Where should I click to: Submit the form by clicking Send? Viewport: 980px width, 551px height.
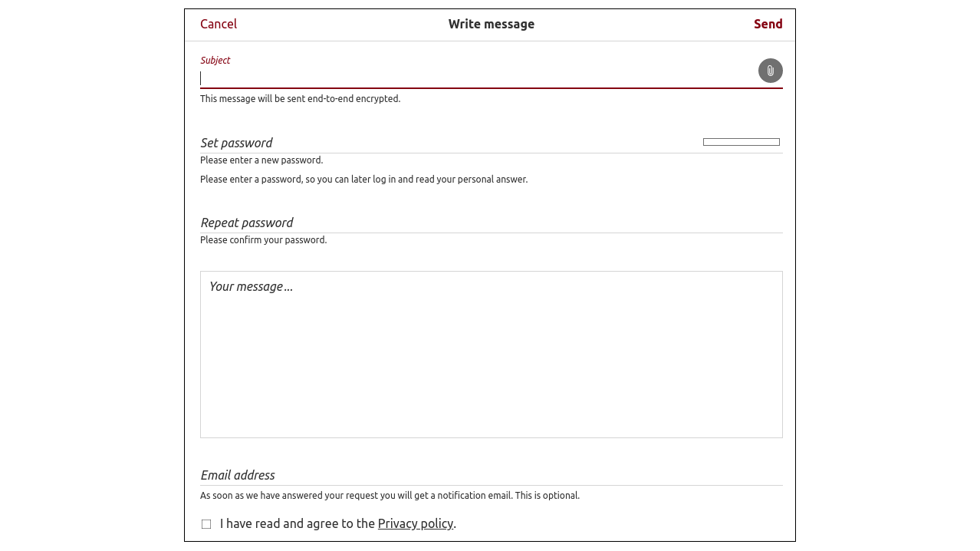[768, 23]
